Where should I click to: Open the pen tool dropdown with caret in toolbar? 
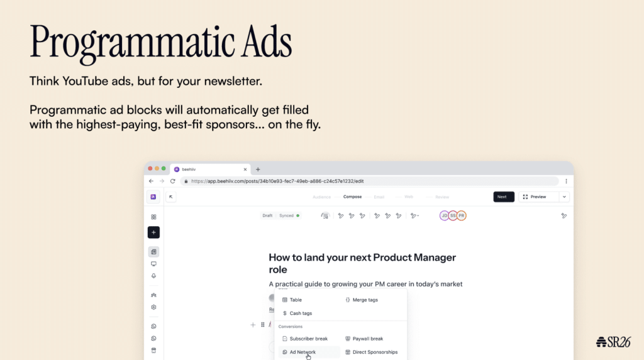414,215
